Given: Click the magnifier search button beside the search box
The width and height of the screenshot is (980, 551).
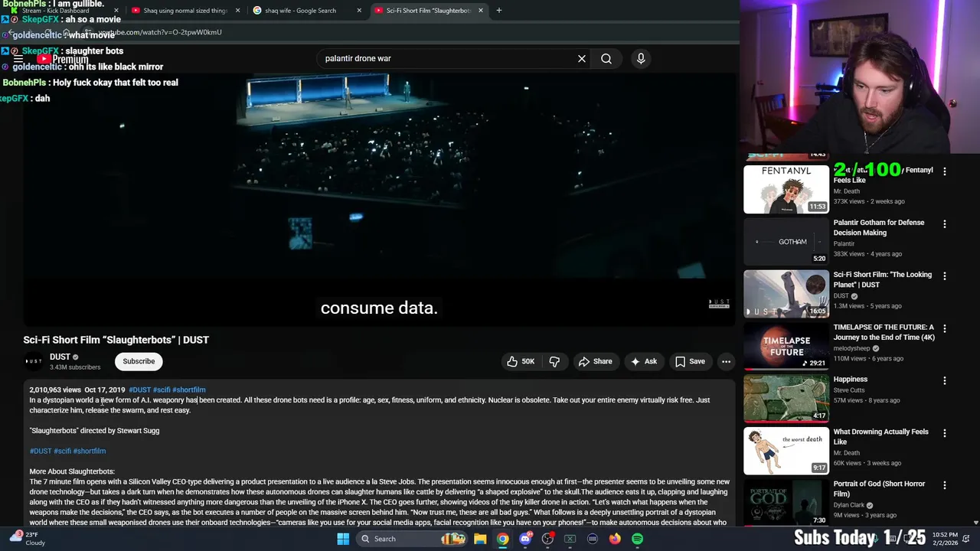Looking at the screenshot, I should tap(606, 58).
